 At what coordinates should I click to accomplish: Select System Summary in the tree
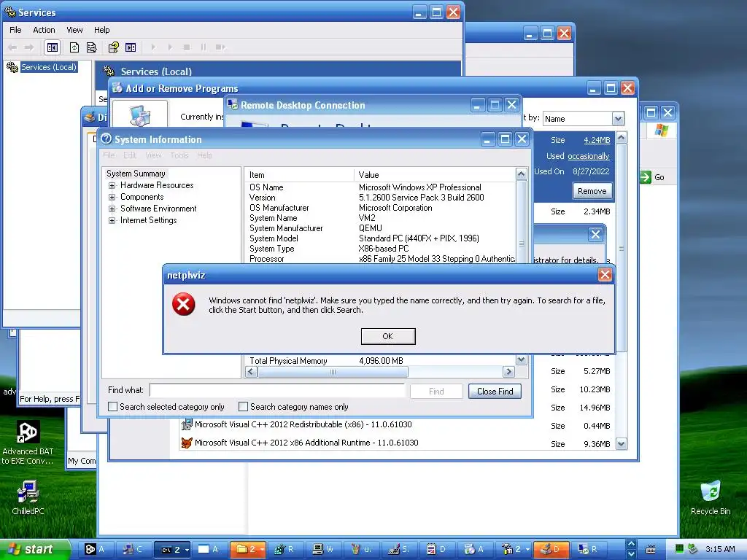coord(136,174)
